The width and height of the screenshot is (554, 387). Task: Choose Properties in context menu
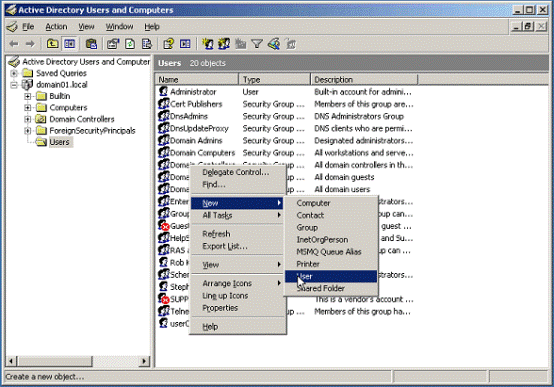[x=238, y=308]
